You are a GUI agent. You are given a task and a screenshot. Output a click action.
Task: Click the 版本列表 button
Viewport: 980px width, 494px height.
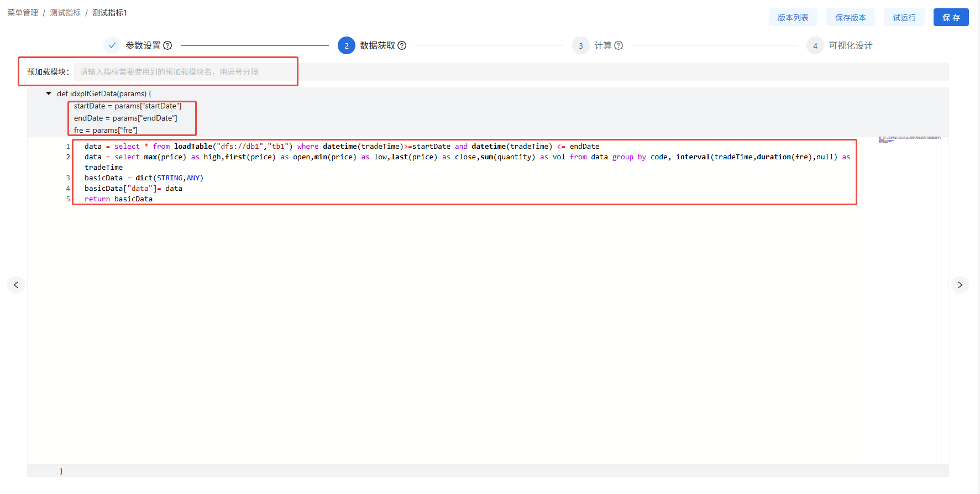(793, 17)
